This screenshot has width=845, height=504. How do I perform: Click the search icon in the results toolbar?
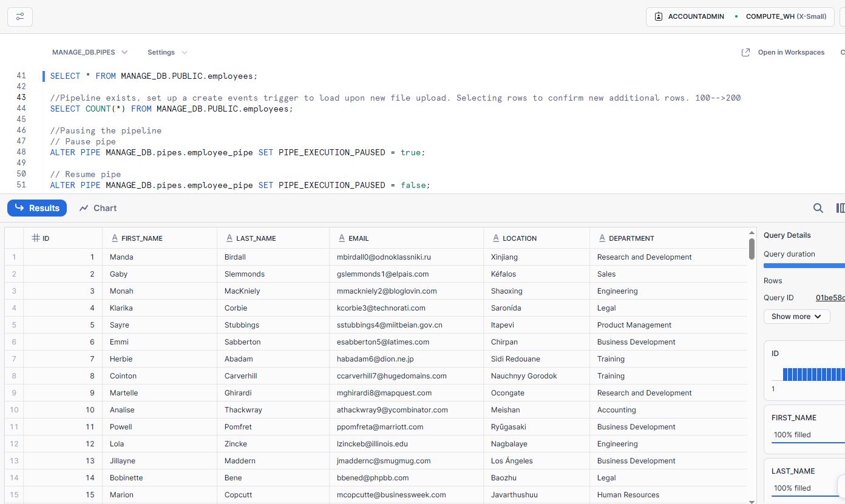818,208
